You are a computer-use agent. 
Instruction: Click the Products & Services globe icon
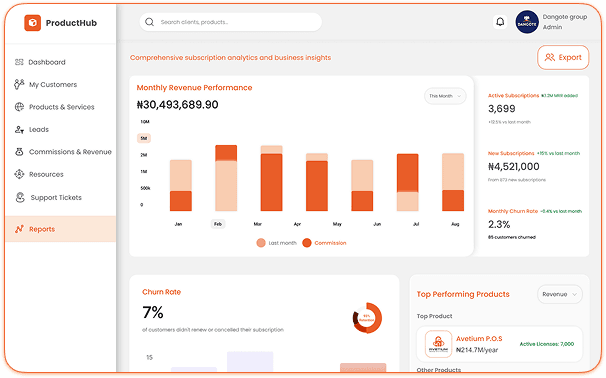coord(19,107)
